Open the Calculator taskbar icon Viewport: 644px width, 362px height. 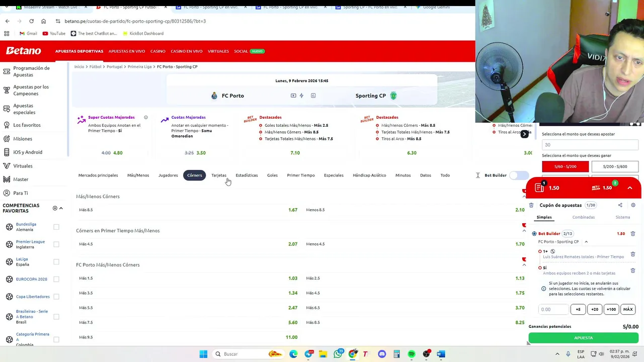[396, 354]
